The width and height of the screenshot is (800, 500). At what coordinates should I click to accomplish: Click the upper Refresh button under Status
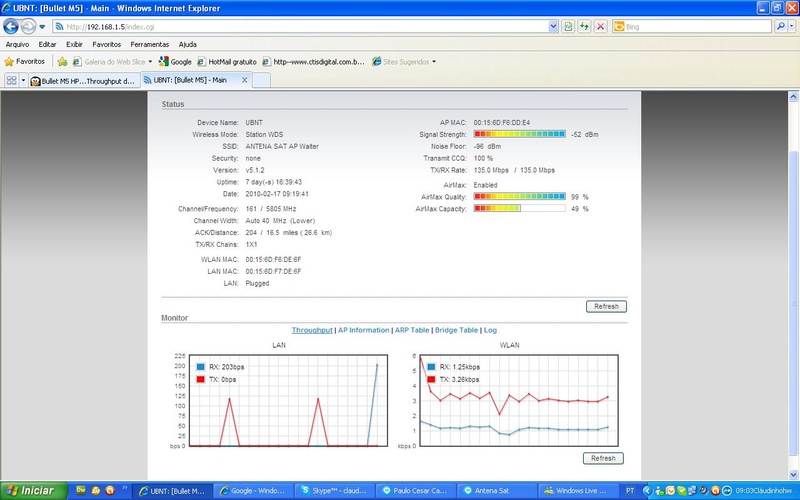tap(606, 307)
